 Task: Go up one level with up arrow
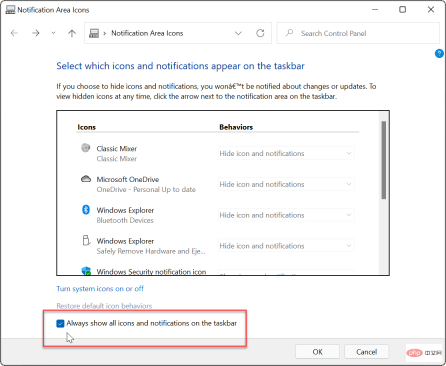[x=72, y=33]
